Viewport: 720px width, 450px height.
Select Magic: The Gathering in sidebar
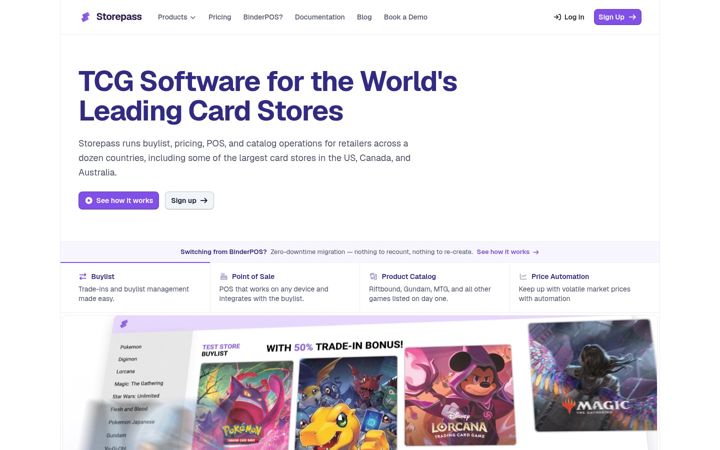tap(139, 383)
